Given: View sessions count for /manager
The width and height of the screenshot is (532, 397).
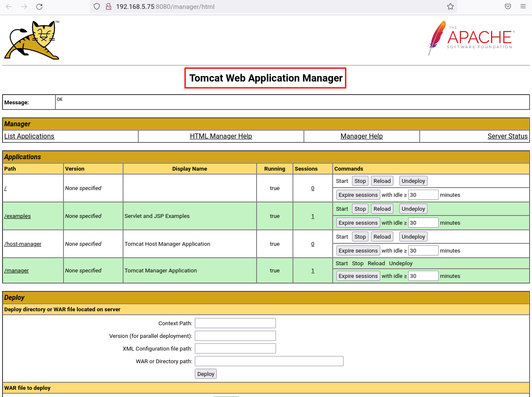Looking at the screenshot, I should tap(313, 271).
